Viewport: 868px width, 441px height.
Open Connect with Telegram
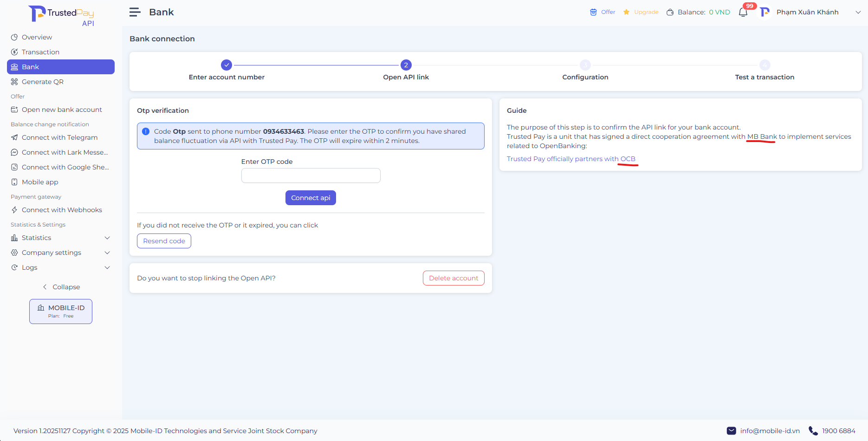59,137
